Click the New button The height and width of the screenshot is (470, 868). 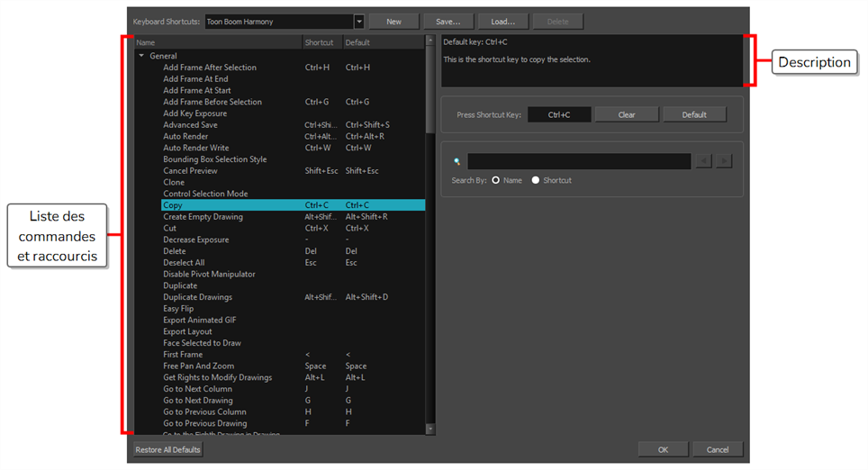[394, 22]
